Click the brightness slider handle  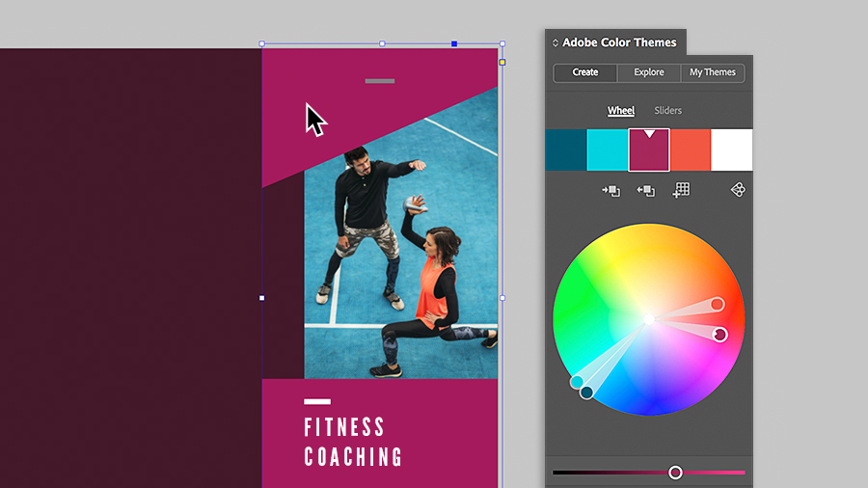click(x=675, y=473)
